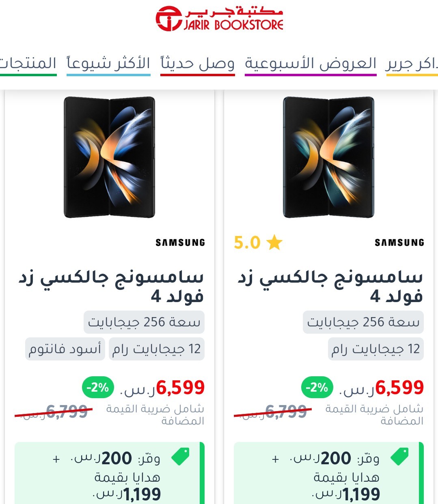Switch to the وصل حديثاً tab
Image resolution: width=438 pixels, height=504 pixels.
198,64
